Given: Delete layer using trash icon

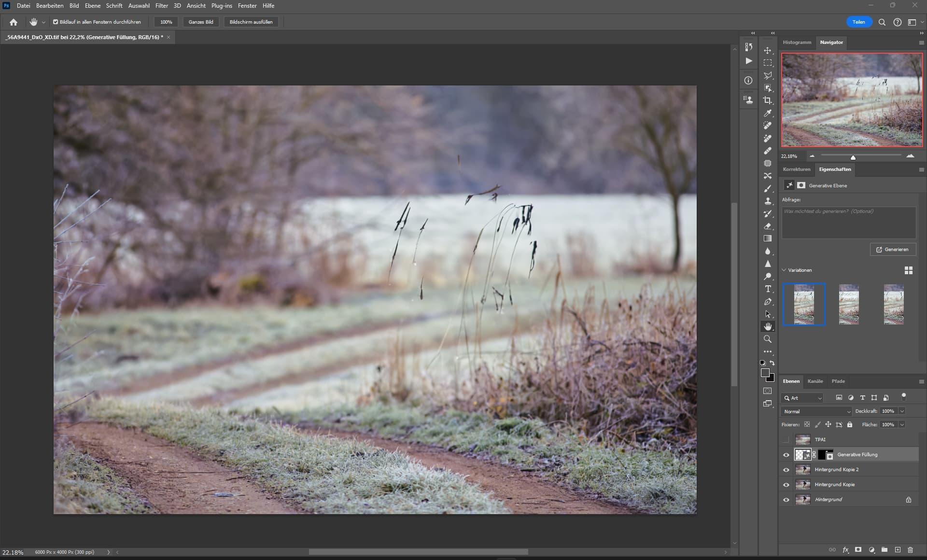Looking at the screenshot, I should (x=910, y=550).
